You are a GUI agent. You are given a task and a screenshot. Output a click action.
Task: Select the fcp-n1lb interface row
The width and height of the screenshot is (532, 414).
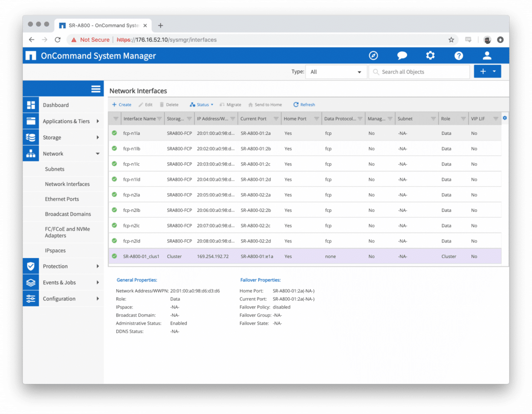click(305, 149)
